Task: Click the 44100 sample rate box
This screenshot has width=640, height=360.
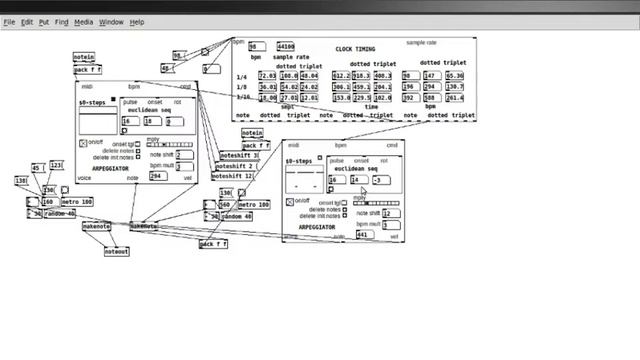Action: click(285, 47)
